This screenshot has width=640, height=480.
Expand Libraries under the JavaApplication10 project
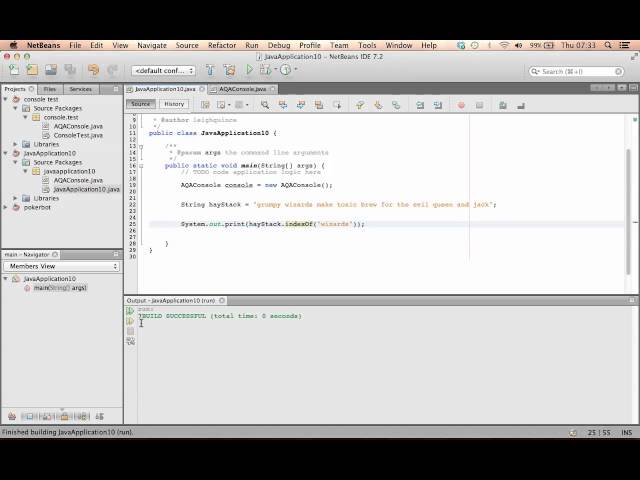(16, 198)
